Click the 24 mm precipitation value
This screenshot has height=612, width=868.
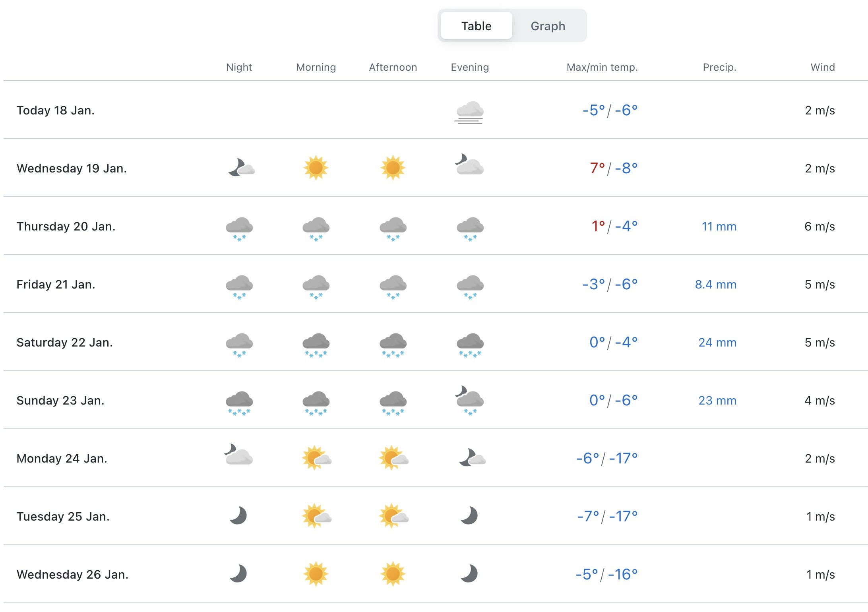[x=717, y=343]
